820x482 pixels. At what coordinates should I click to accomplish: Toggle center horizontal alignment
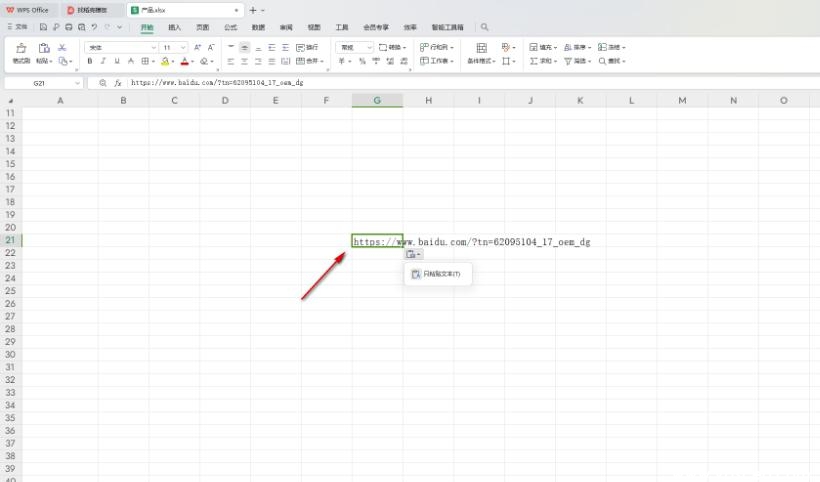point(244,61)
